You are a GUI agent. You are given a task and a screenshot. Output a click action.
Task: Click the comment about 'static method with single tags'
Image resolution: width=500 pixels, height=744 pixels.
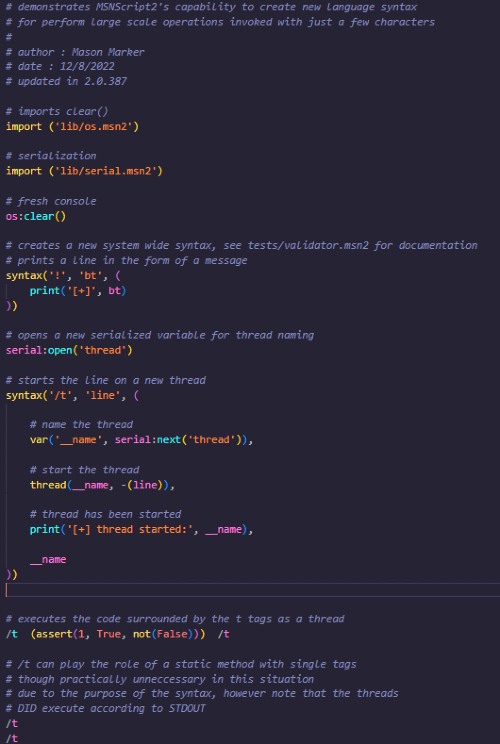(x=181, y=664)
